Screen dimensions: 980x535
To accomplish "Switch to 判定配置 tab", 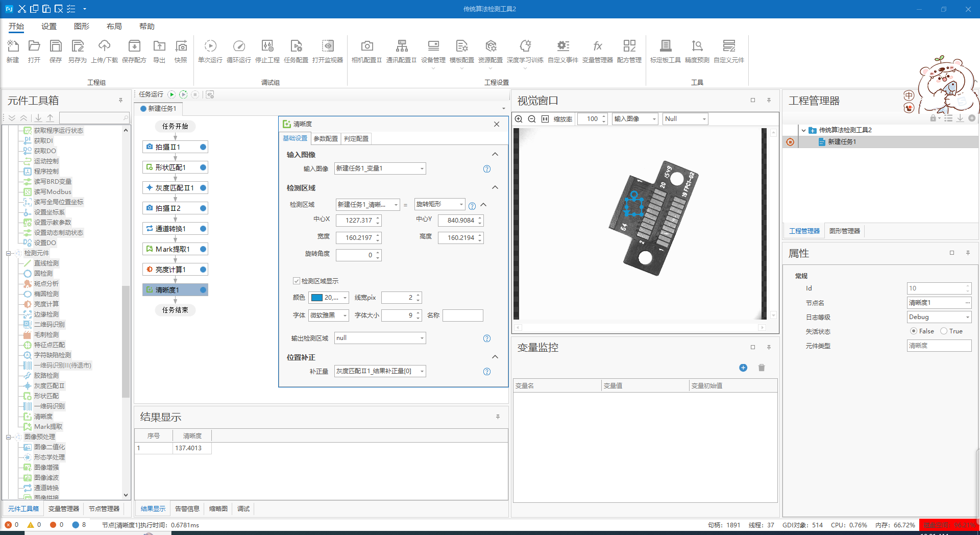I will pos(356,139).
